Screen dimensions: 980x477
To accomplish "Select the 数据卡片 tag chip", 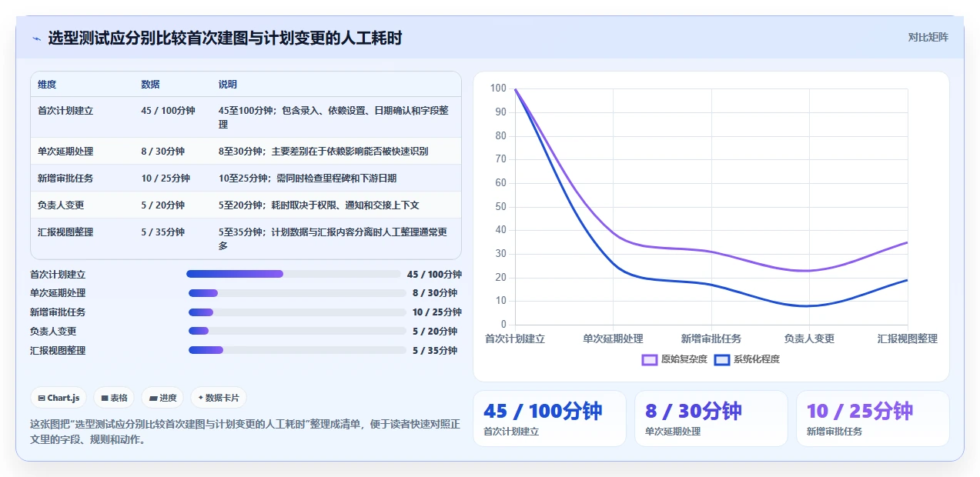I will pos(219,398).
